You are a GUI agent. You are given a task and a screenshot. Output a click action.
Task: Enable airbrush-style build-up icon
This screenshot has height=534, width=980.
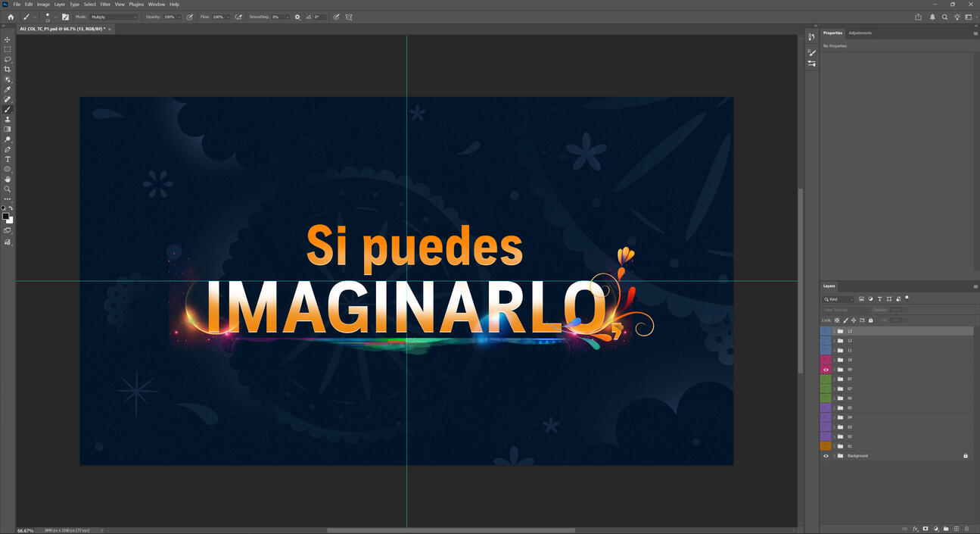pyautogui.click(x=238, y=17)
